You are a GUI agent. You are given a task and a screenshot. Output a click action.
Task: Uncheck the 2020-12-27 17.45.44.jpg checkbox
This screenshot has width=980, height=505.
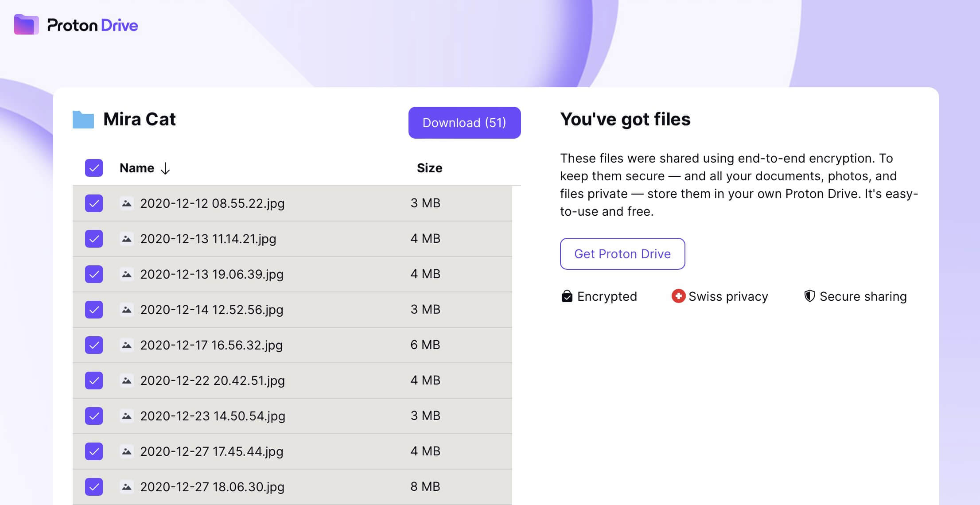[94, 451]
